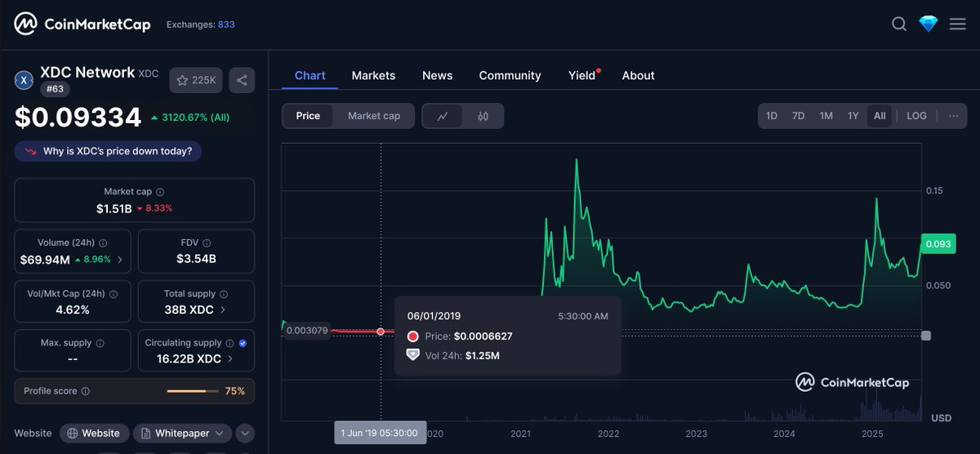980x454 pixels.
Task: Switch chart view to Market cap
Action: pyautogui.click(x=374, y=116)
